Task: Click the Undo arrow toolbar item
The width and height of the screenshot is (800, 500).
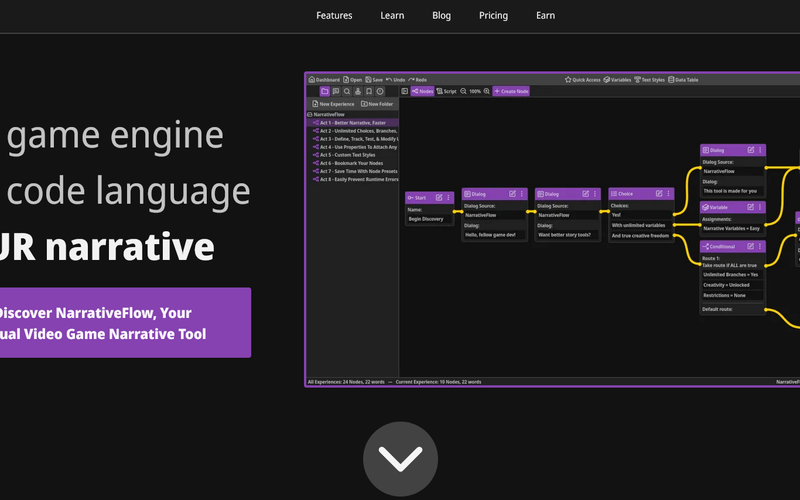Action: [395, 80]
